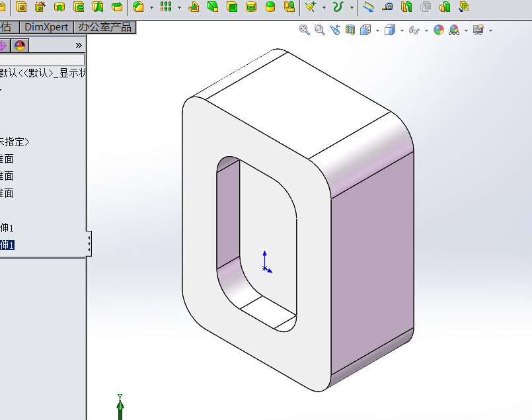This screenshot has height=420, width=532.
Task: Click the Curves tool icon
Action: point(338,7)
